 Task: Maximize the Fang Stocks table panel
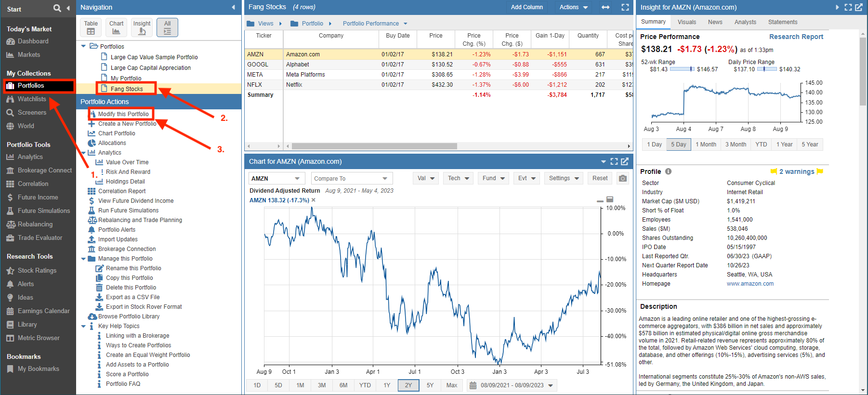pos(625,7)
